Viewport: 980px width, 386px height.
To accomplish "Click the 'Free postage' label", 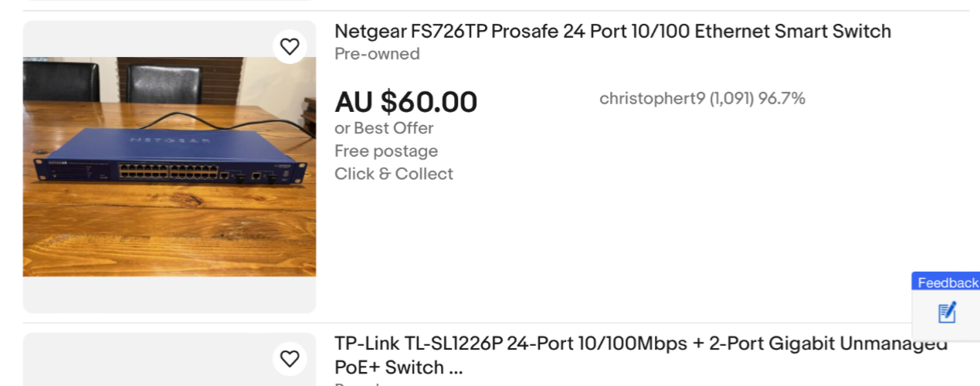I will [386, 151].
